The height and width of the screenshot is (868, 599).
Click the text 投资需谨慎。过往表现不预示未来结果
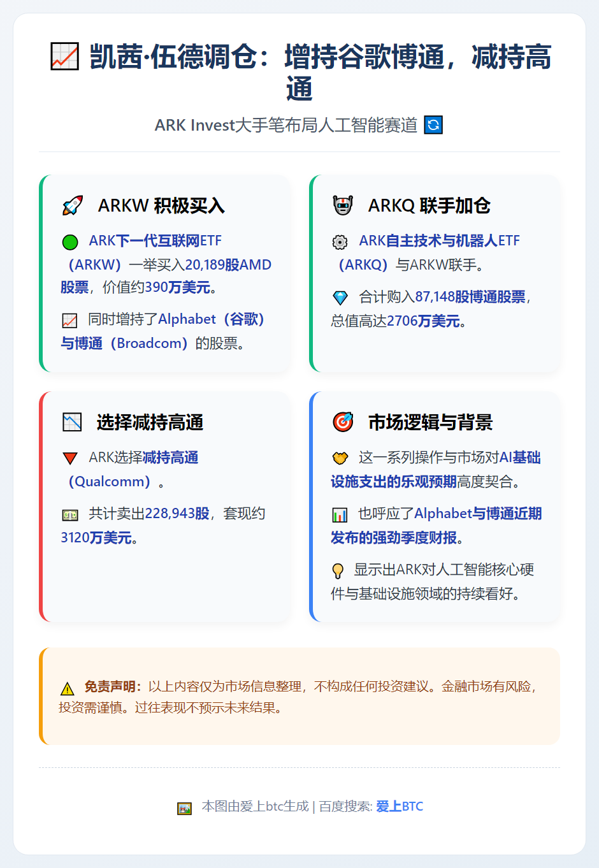167,707
